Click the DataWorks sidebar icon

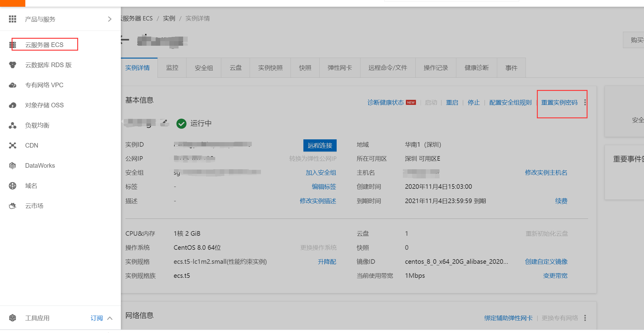coord(13,166)
